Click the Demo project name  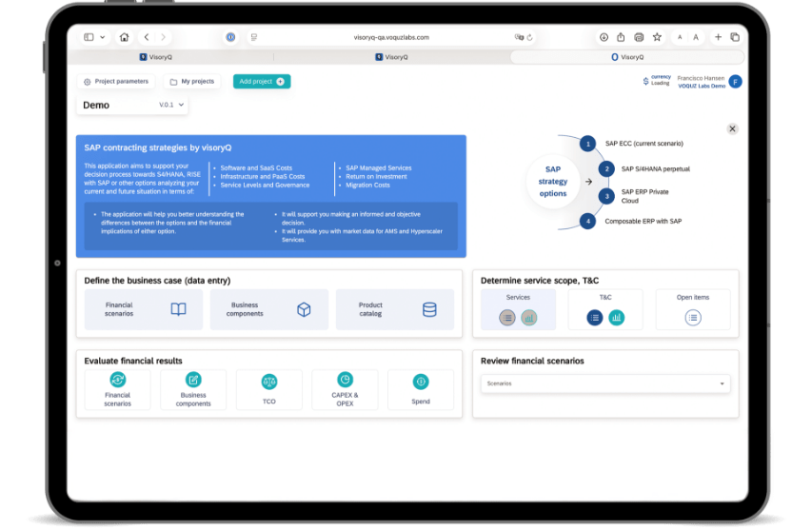(96, 105)
